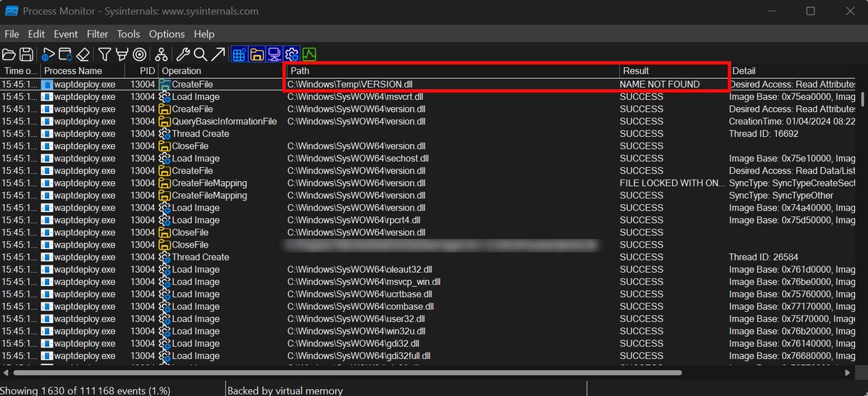Click the Showing 1630 of 111168 events status

(86, 390)
